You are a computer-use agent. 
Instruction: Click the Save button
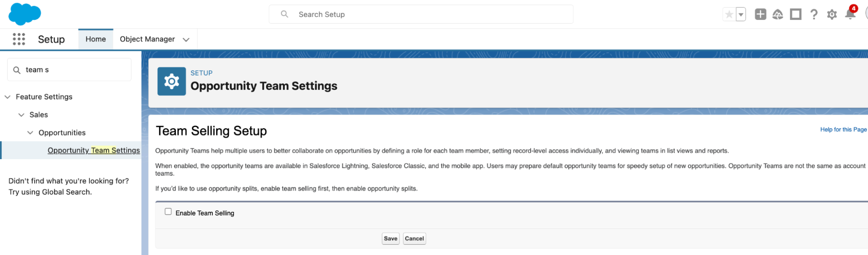tap(390, 239)
